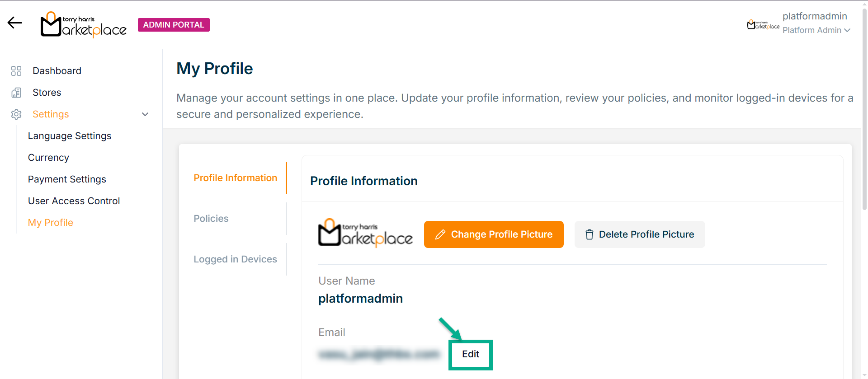868x379 pixels.
Task: Go to Currency settings
Action: (x=48, y=158)
